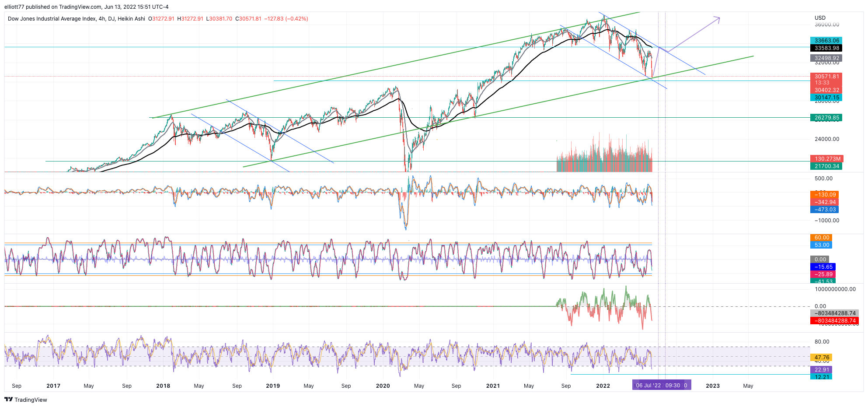Click the open value O31272.91

tap(161, 19)
